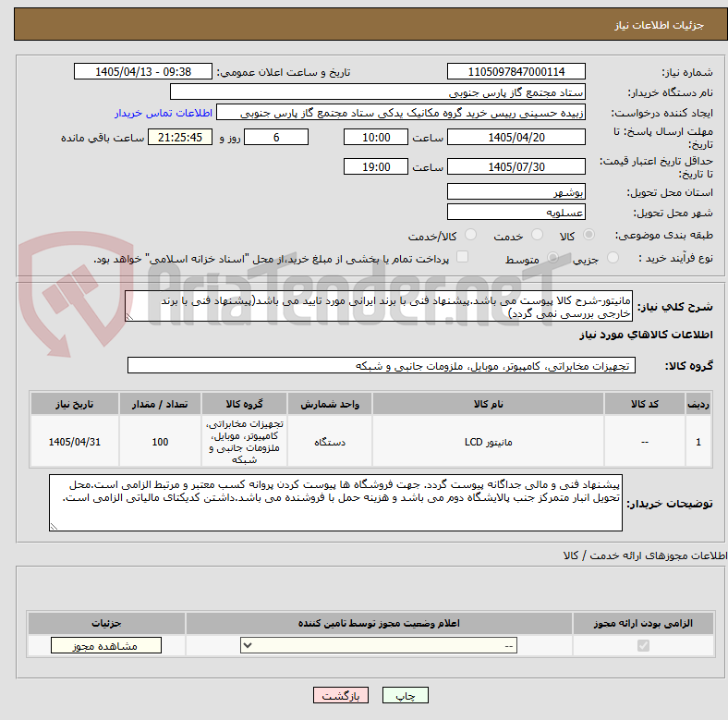Select the متوسط purchase type radio

552,258
